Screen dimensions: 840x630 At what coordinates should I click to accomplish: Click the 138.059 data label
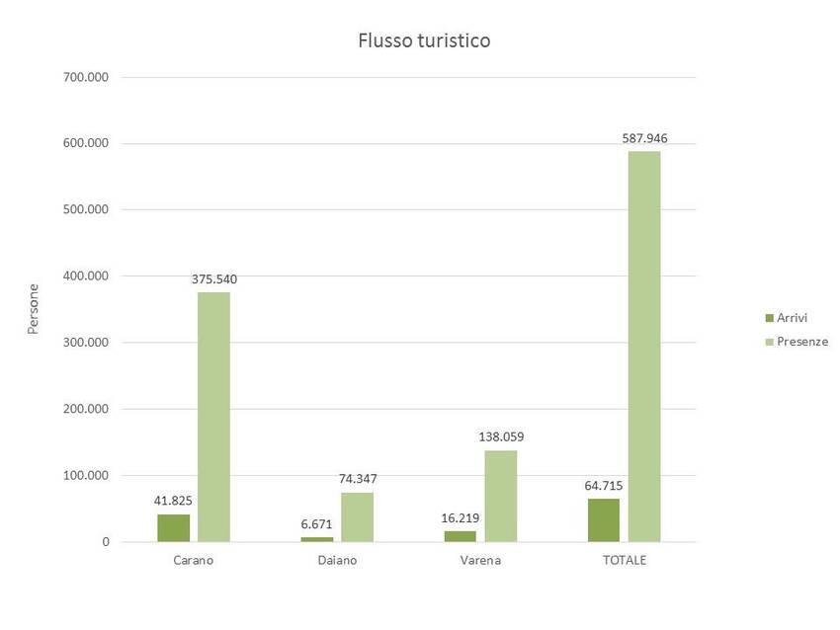coord(500,437)
